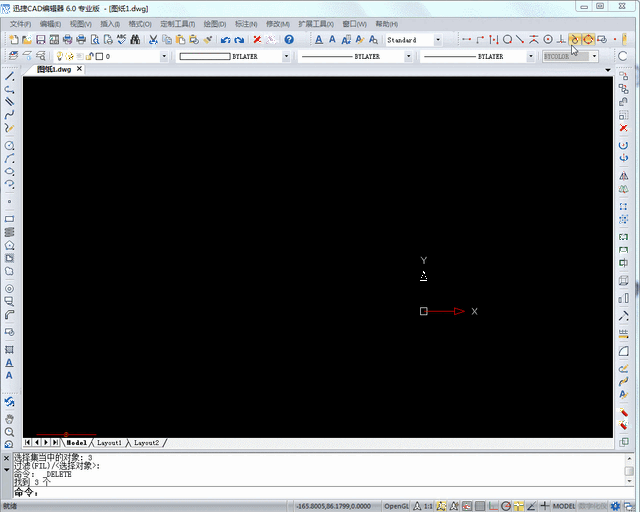Screen dimensions: 640x512
Task: Click the Match properties brush icon
Action: [x=208, y=40]
